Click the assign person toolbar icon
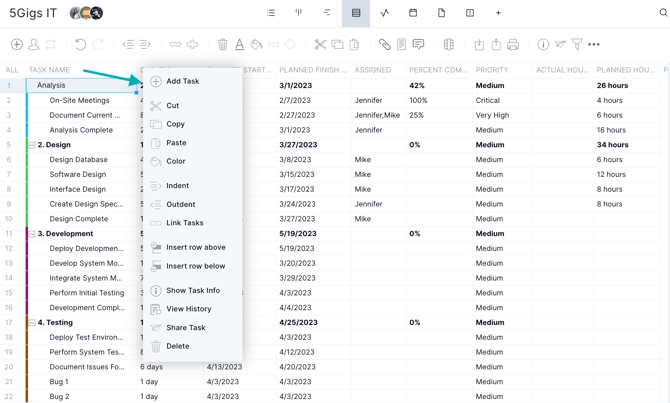670x403 pixels. click(33, 44)
